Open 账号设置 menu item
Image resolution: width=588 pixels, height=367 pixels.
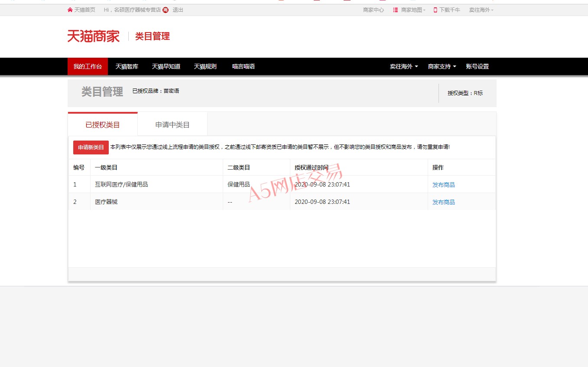coord(478,66)
